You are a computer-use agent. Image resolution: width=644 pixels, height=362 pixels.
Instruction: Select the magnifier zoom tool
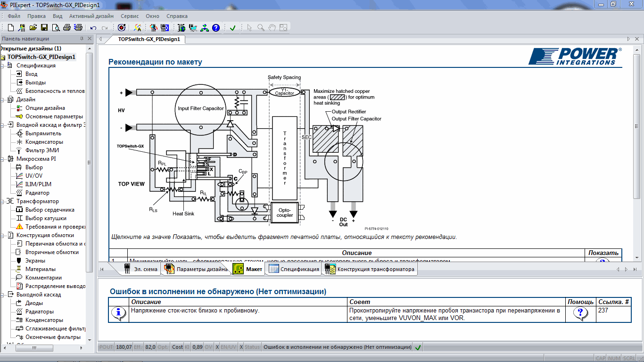tap(261, 28)
